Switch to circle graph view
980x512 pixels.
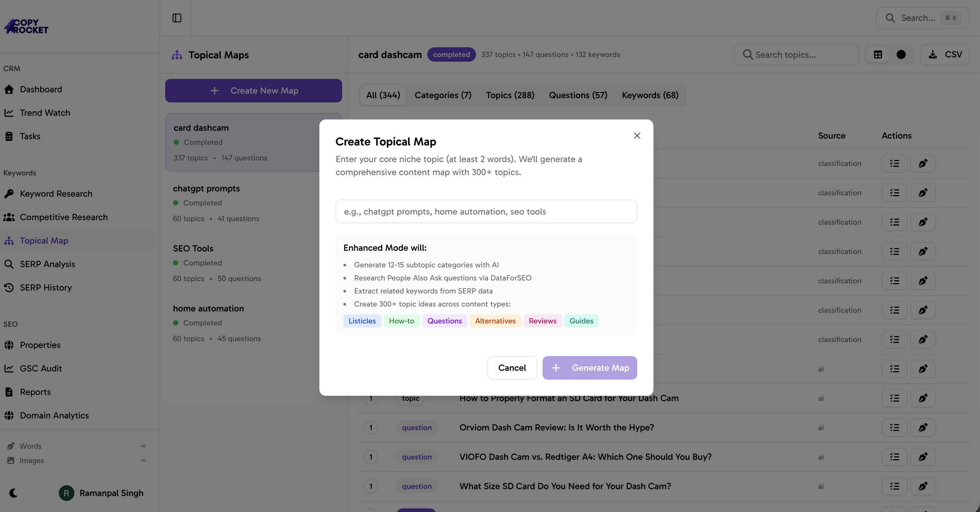click(901, 55)
